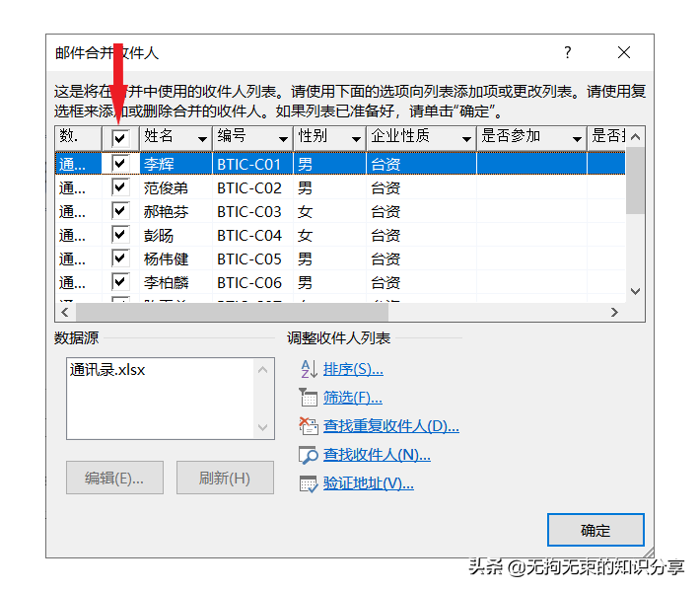Click the validate address icon
The image size is (700, 591).
[x=309, y=483]
